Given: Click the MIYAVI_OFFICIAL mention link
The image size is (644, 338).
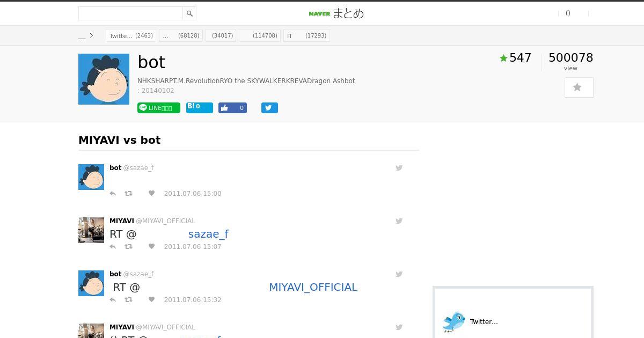Looking at the screenshot, I should [x=313, y=287].
